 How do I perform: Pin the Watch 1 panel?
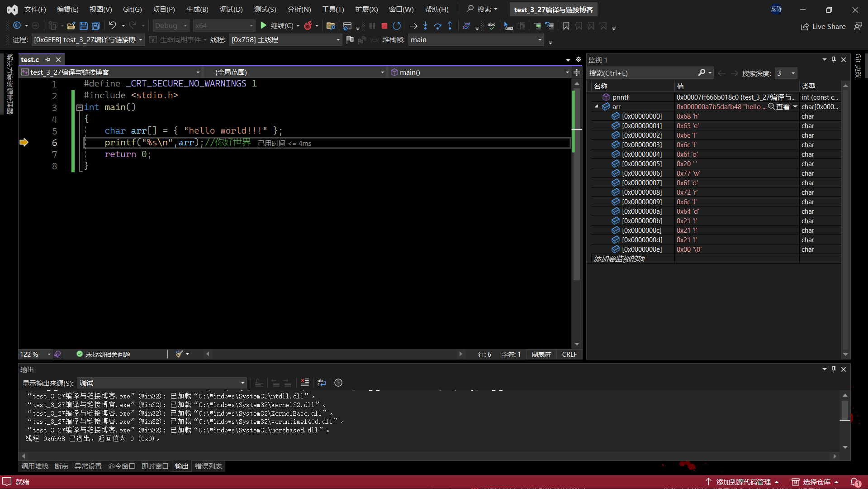tap(834, 59)
